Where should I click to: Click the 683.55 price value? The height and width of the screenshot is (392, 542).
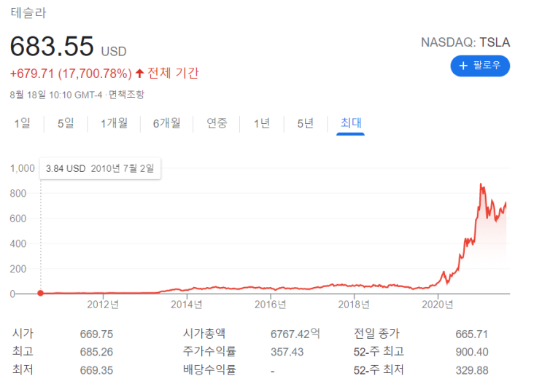click(52, 47)
